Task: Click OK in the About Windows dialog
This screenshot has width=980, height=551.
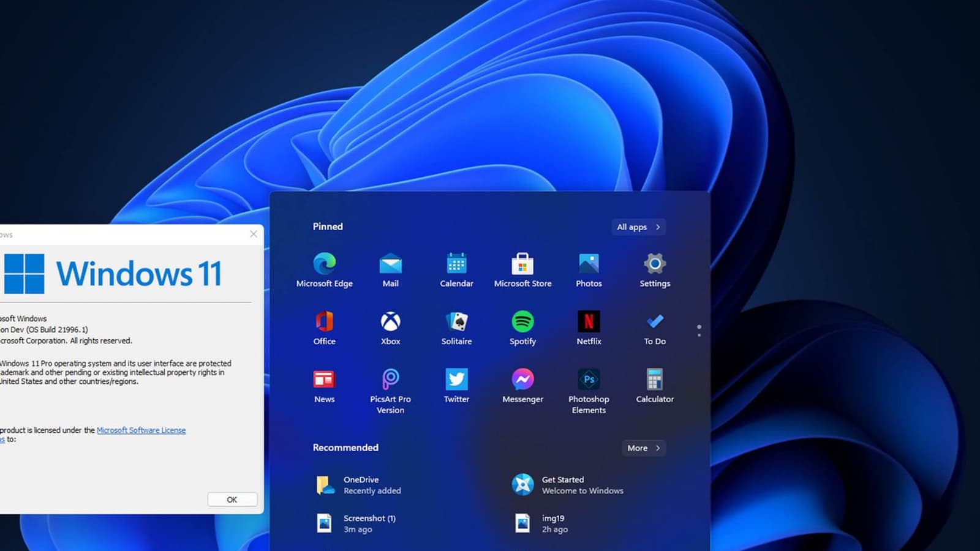Action: click(232, 500)
